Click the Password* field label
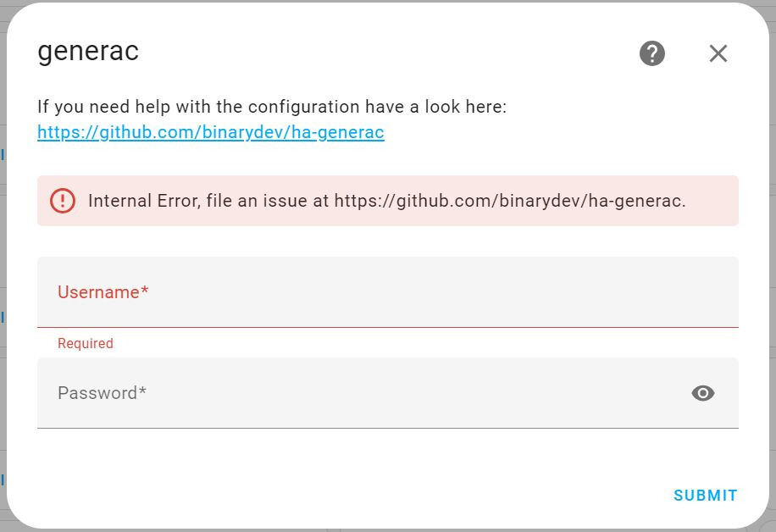This screenshot has width=776, height=532. tap(97, 393)
